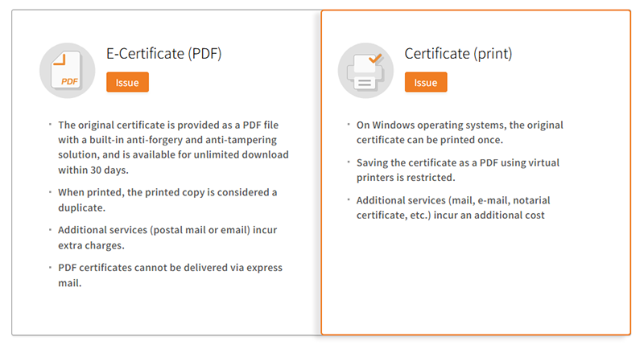Click the orange checkmark above the printer
This screenshot has width=644, height=349.
[x=374, y=59]
